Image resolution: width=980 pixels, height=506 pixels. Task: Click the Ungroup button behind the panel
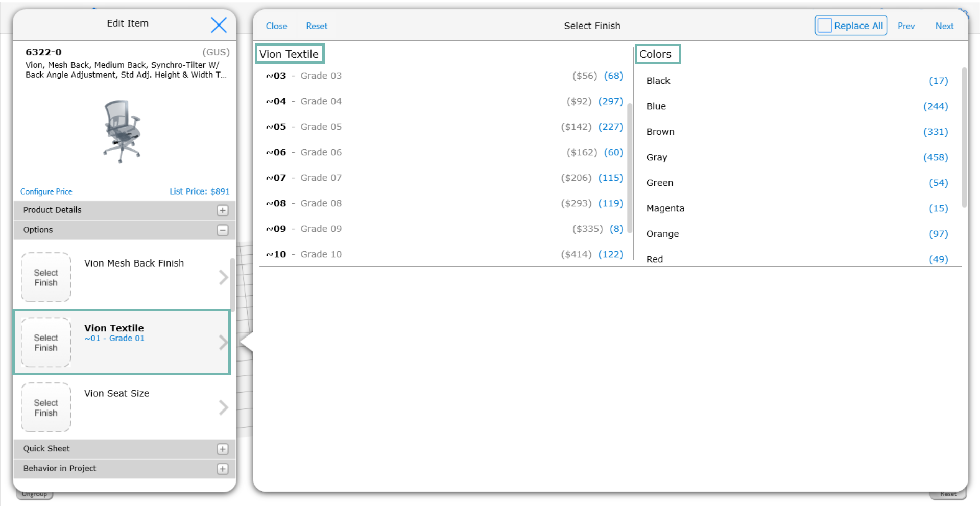tap(35, 494)
